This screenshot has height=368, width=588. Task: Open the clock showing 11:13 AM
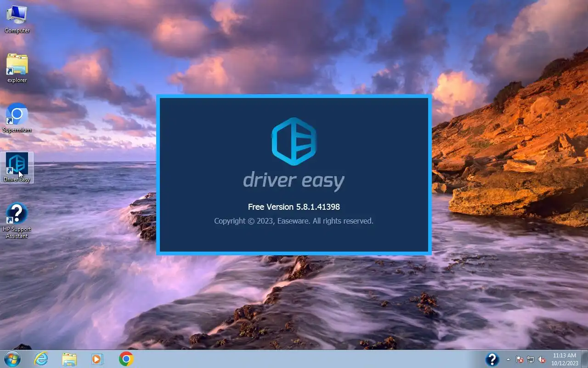565,359
